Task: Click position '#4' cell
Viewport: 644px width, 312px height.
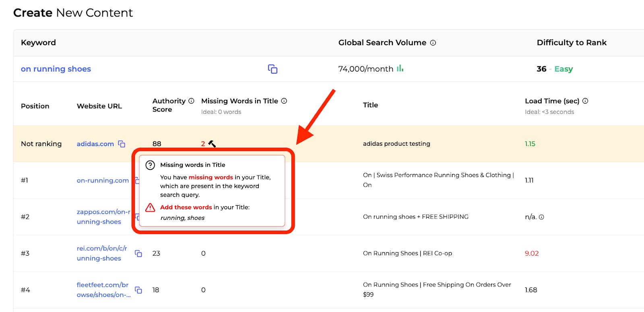Action: coord(25,290)
